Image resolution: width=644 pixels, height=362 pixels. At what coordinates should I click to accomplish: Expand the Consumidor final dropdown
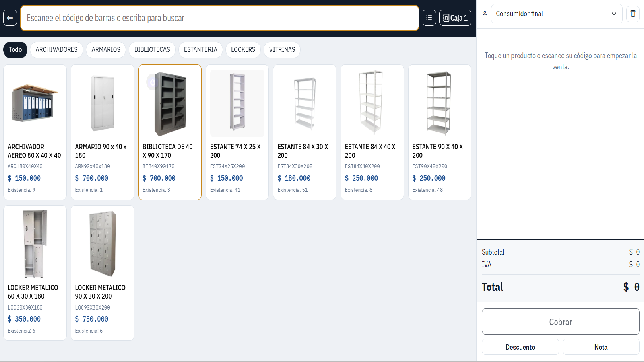[557, 14]
